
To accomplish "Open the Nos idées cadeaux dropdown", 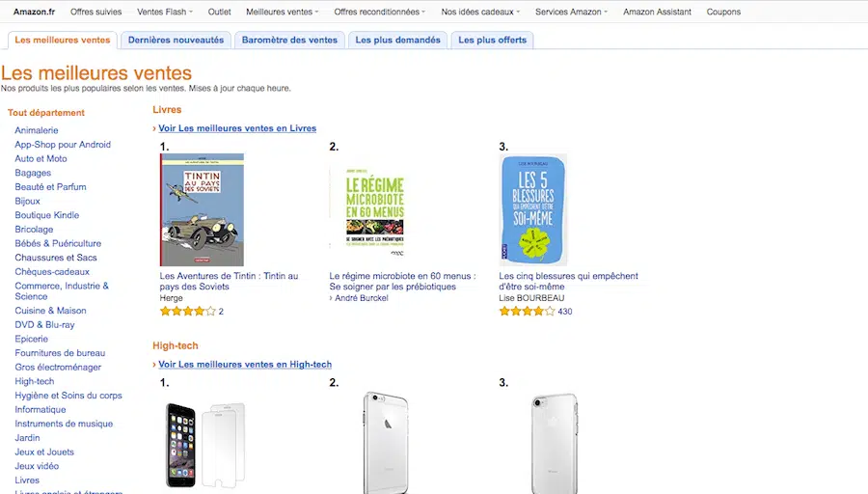I will [x=480, y=12].
